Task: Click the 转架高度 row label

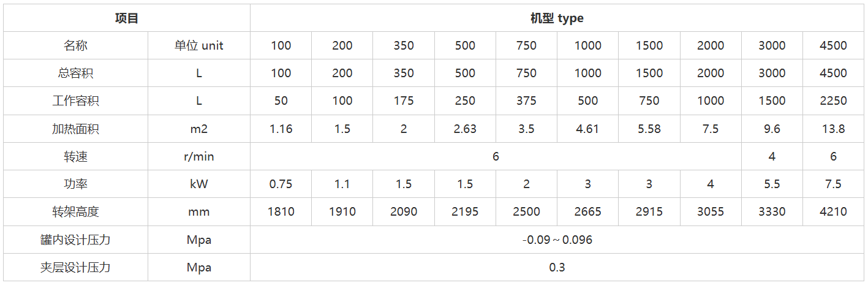Action: (75, 212)
